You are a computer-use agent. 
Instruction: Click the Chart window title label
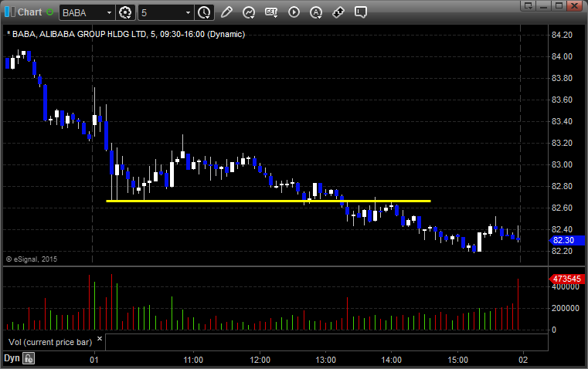(x=29, y=12)
